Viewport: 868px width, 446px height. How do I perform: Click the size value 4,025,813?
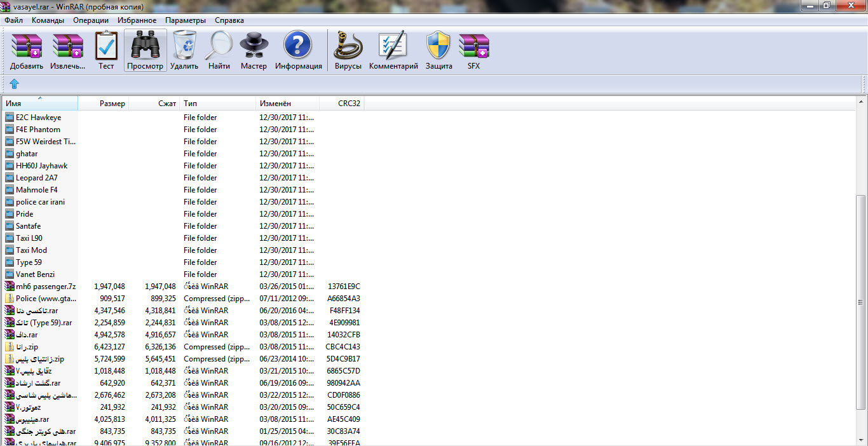click(x=109, y=419)
